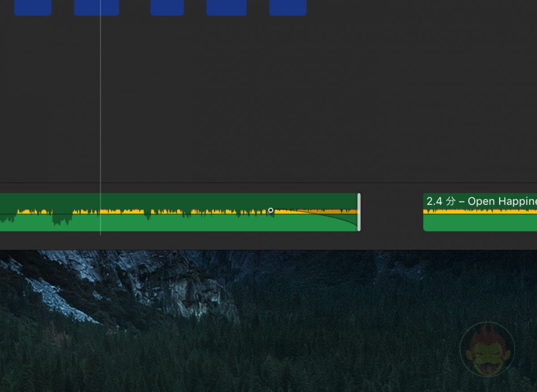Click the monkey watermark logo
Viewport: 537px width, 392px height.
(x=487, y=349)
